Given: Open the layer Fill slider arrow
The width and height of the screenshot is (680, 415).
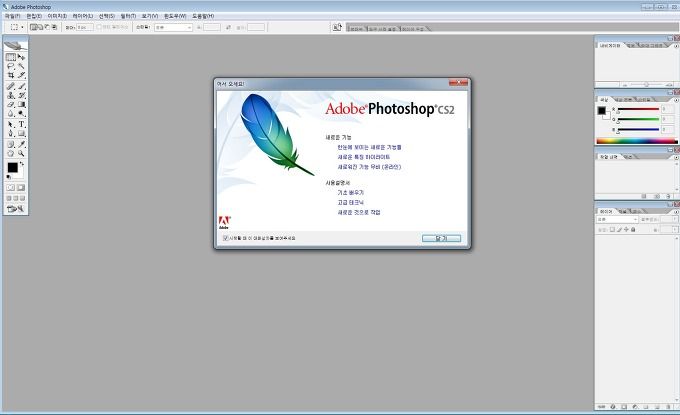Looking at the screenshot, I should click(x=675, y=229).
